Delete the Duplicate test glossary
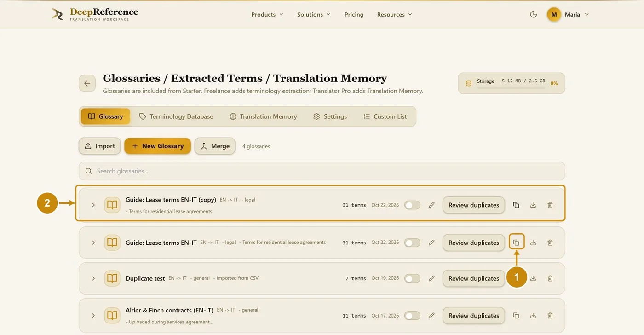Screen dimensions: 644x335 (x=550, y=278)
